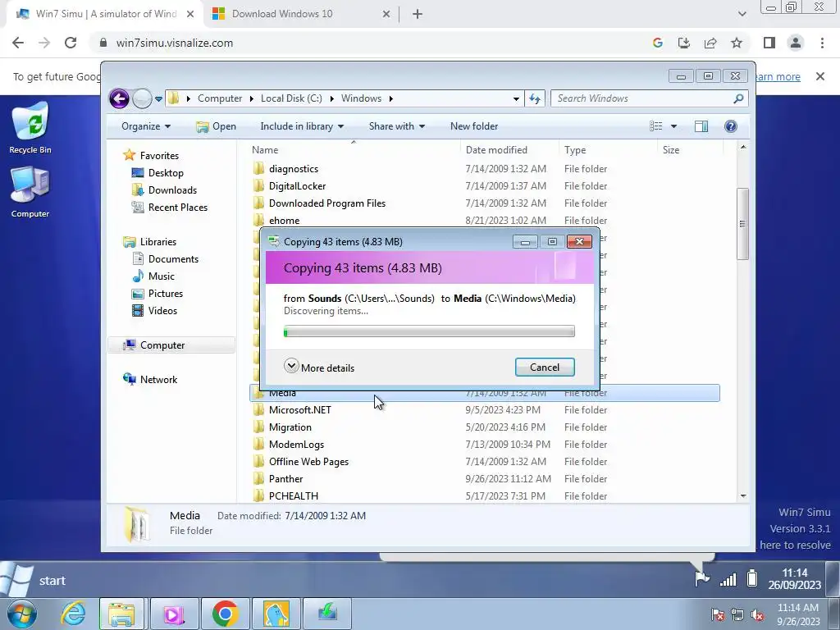The image size is (840, 630).
Task: Select Downloaded Program Files folder
Action: [326, 203]
